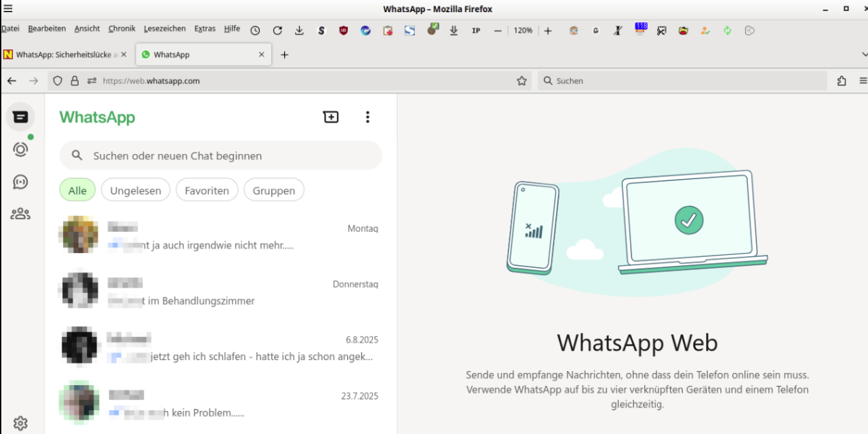Click the tracking protection shield in address bar

click(58, 81)
